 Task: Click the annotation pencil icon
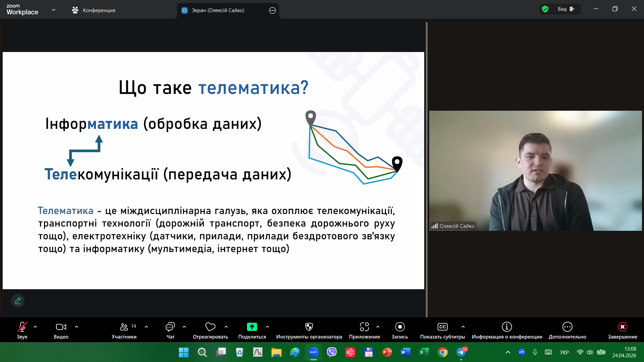[x=18, y=301]
